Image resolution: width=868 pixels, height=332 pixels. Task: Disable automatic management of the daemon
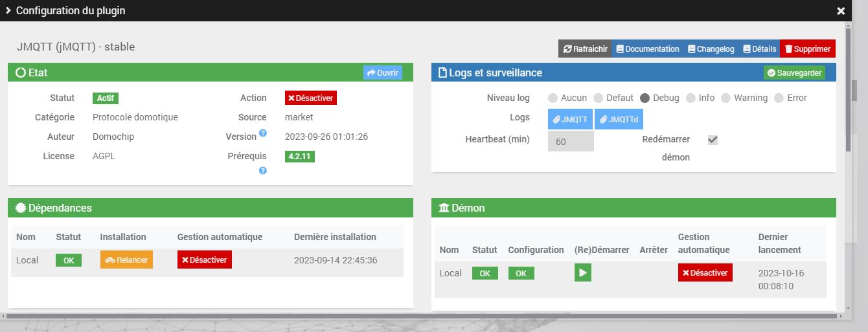click(x=705, y=273)
